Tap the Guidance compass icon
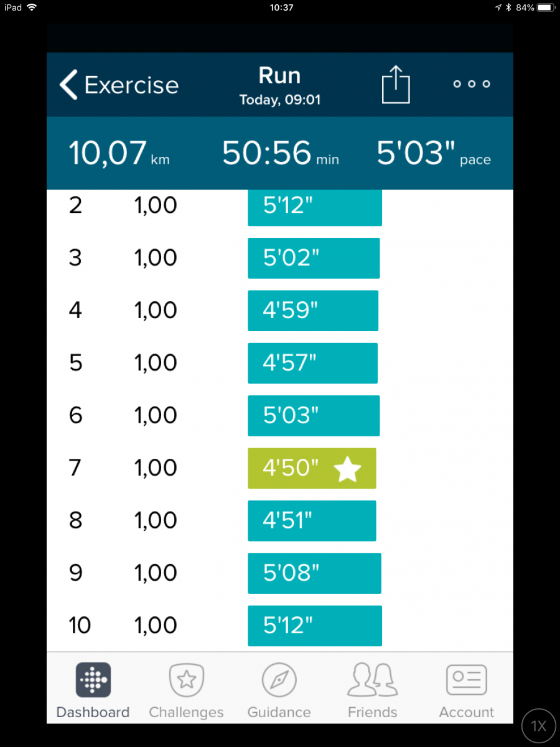Image resolution: width=560 pixels, height=747 pixels. [x=279, y=680]
